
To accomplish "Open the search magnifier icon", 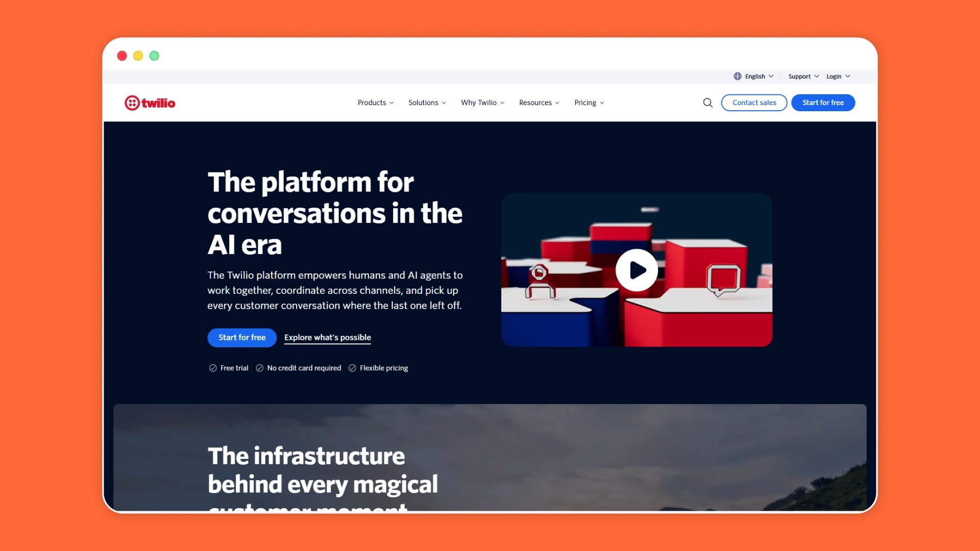I will click(707, 103).
